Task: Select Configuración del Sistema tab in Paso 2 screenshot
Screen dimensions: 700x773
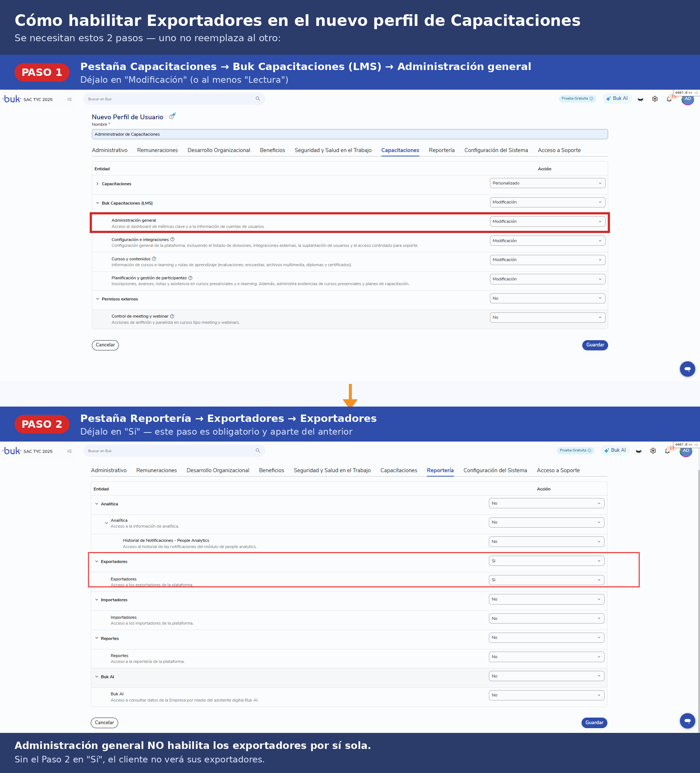Action: (495, 470)
